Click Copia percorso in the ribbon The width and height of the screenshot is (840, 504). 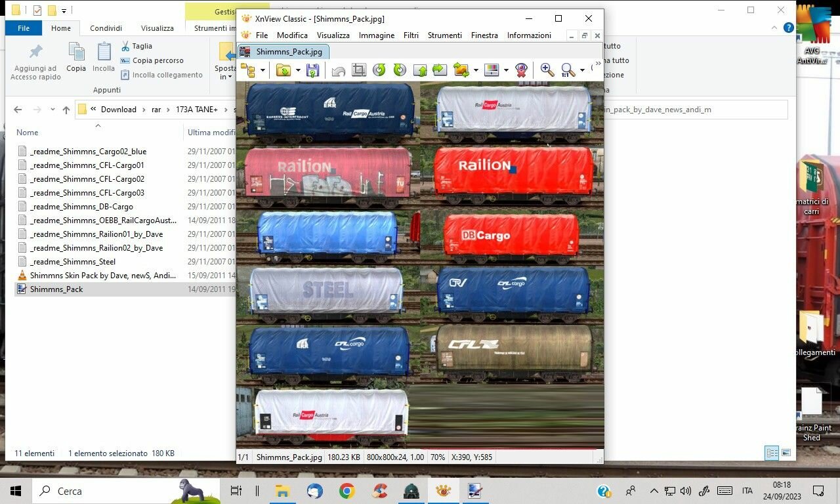[x=152, y=60]
